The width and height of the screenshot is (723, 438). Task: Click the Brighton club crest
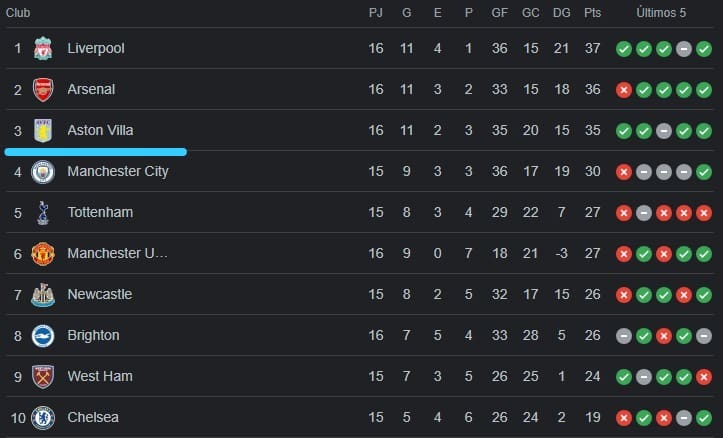pyautogui.click(x=42, y=335)
